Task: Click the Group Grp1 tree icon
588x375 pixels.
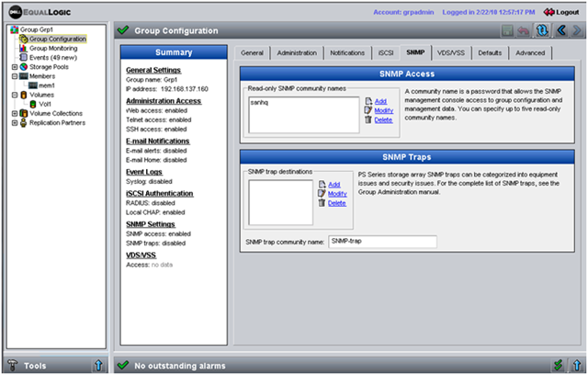Action: [15, 29]
